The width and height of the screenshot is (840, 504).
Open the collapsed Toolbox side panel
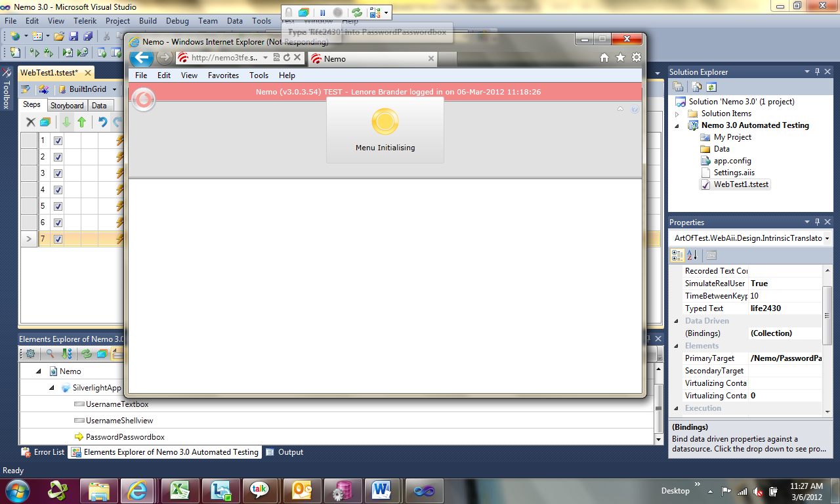pyautogui.click(x=7, y=89)
